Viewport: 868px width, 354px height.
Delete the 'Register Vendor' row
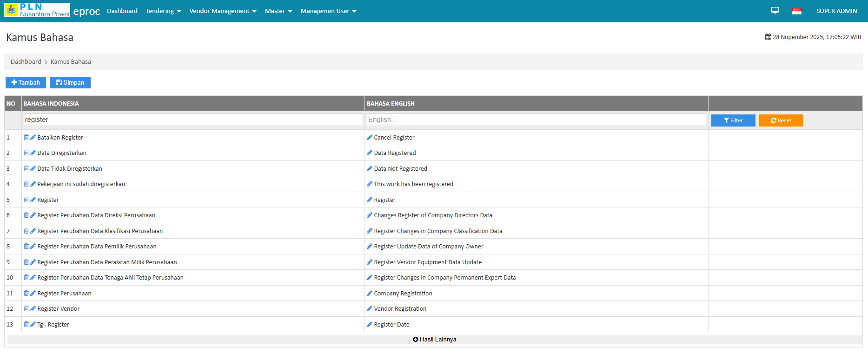[x=26, y=309]
